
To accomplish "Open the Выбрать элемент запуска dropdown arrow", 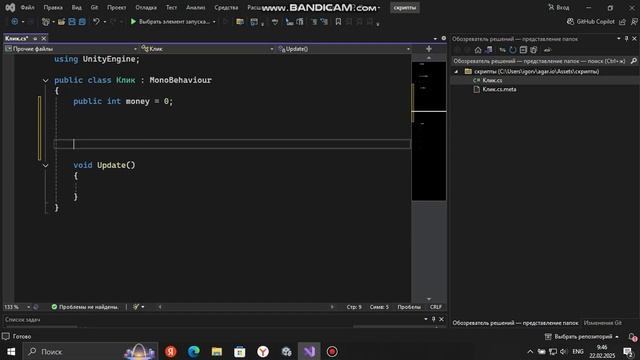I will (214, 22).
